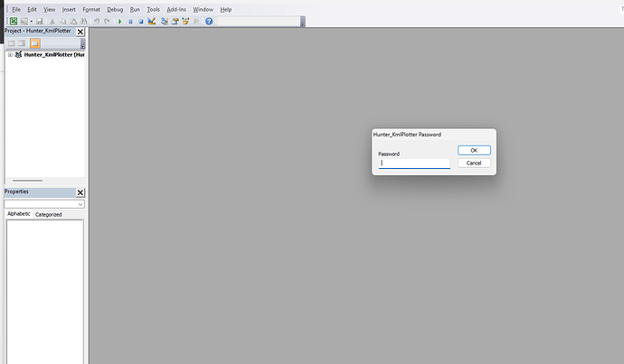Expand the Hunter_KmlPlotter project node
This screenshot has height=364, width=624.
click(x=10, y=55)
